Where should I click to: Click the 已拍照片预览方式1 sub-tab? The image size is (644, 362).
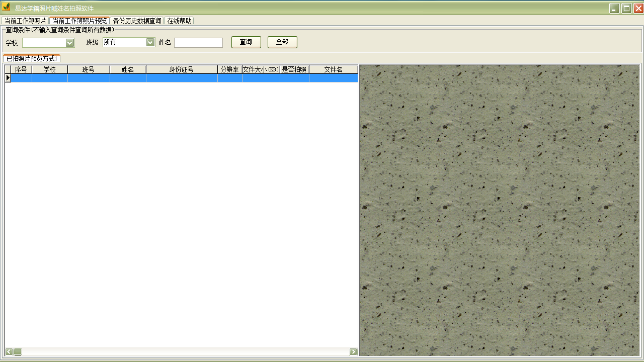(32, 59)
